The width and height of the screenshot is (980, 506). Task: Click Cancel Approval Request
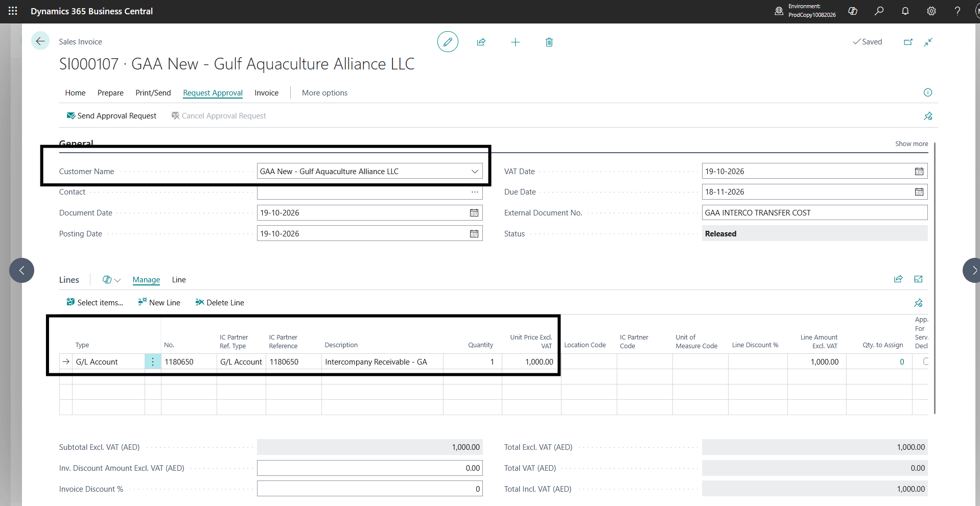[x=219, y=116]
